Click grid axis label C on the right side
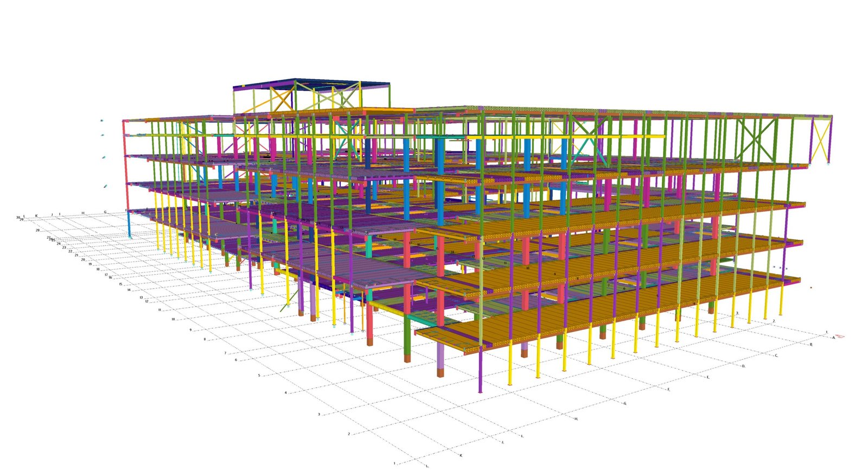 click(x=776, y=355)
